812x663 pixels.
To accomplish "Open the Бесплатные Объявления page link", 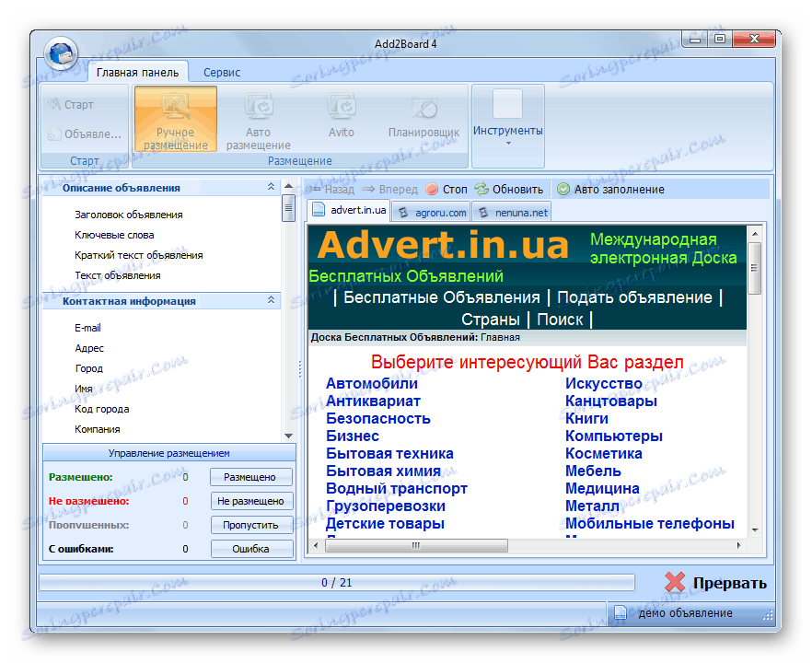I will pos(442,297).
